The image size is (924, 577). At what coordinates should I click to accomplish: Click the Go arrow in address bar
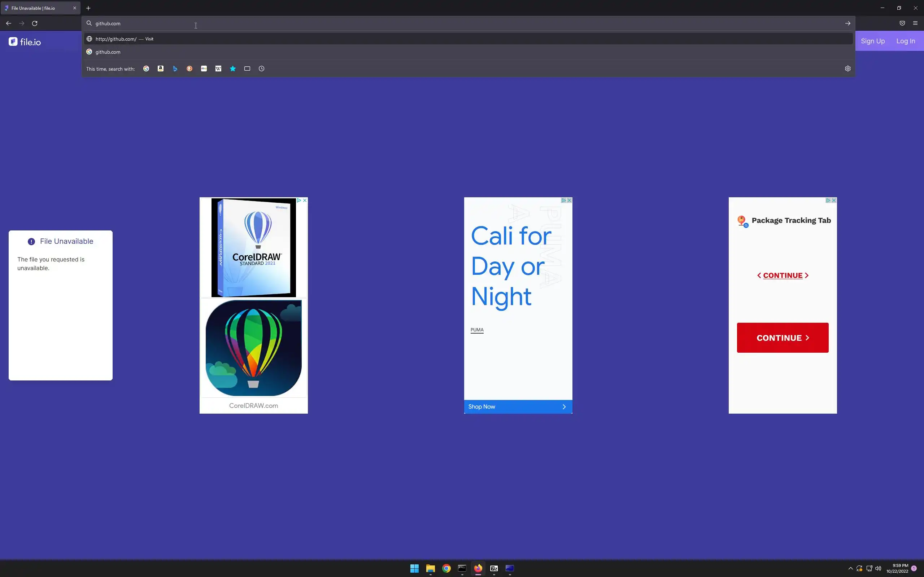tap(847, 23)
